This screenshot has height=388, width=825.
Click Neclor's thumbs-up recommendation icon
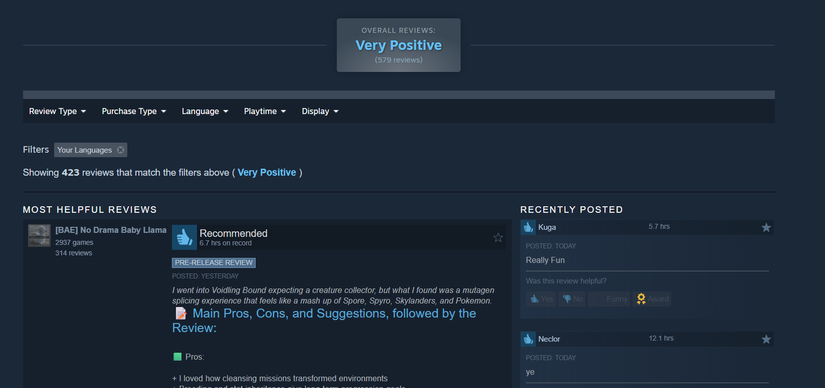528,339
